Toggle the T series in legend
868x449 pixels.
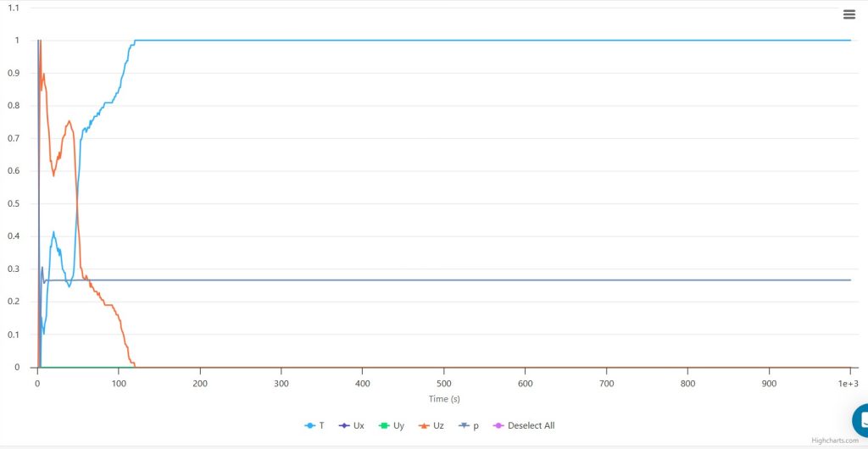pyautogui.click(x=314, y=425)
